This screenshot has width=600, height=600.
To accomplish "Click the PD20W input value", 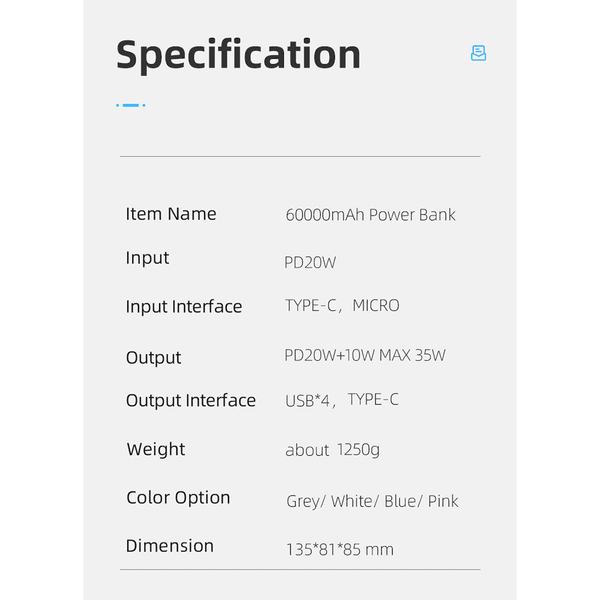I will pyautogui.click(x=309, y=262).
